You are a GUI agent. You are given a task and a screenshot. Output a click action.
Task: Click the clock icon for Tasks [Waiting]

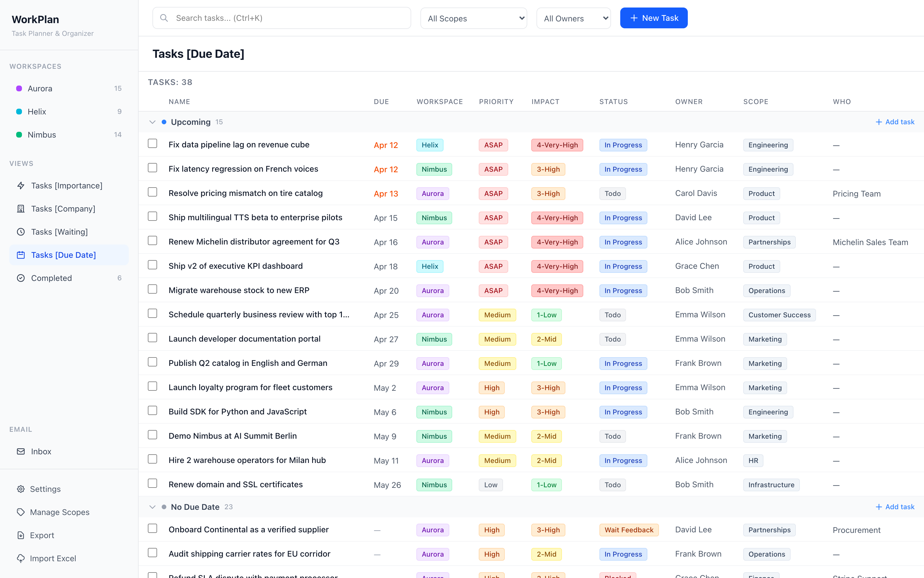pyautogui.click(x=21, y=232)
